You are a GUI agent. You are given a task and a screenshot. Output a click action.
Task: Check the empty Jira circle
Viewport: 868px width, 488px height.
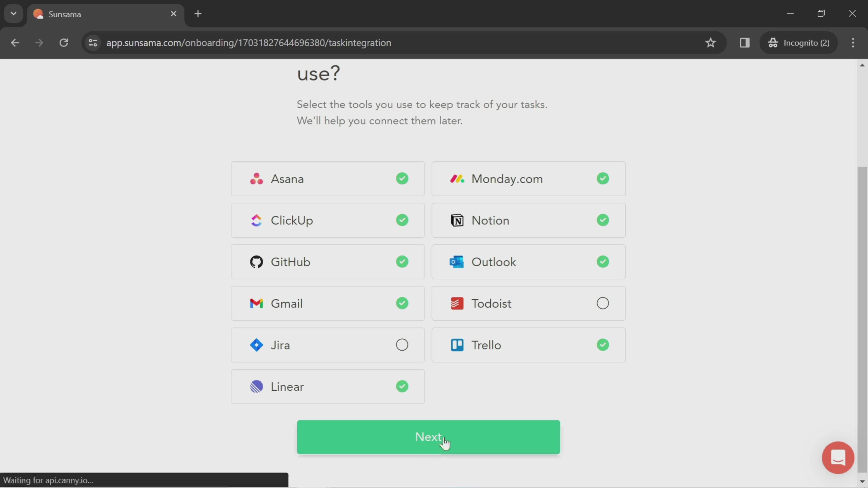[402, 345]
